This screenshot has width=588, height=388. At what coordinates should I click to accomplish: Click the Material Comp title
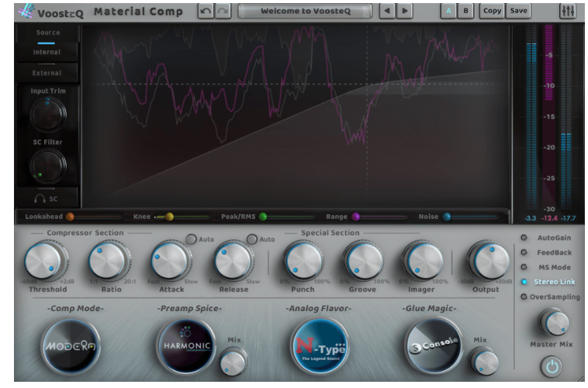[138, 12]
